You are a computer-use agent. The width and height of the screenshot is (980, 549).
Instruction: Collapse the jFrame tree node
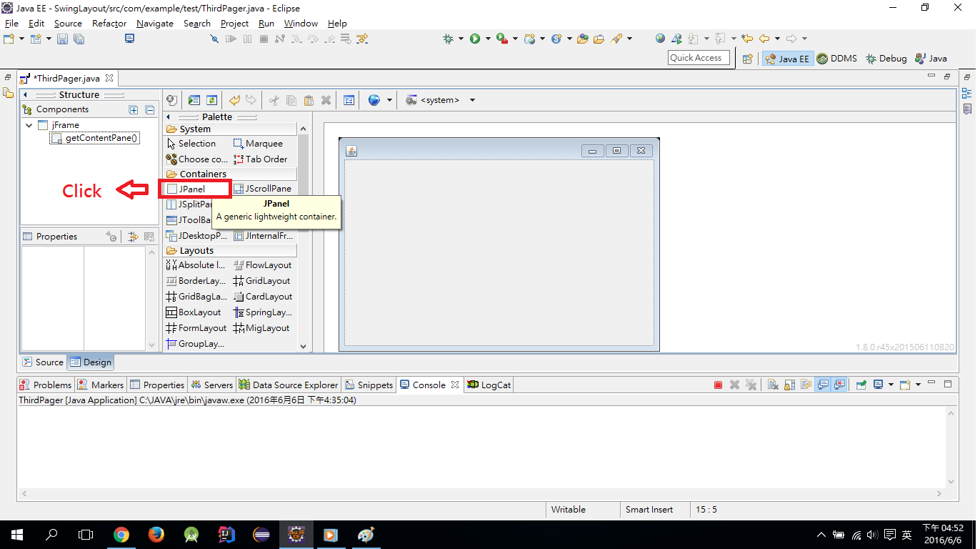tap(29, 125)
